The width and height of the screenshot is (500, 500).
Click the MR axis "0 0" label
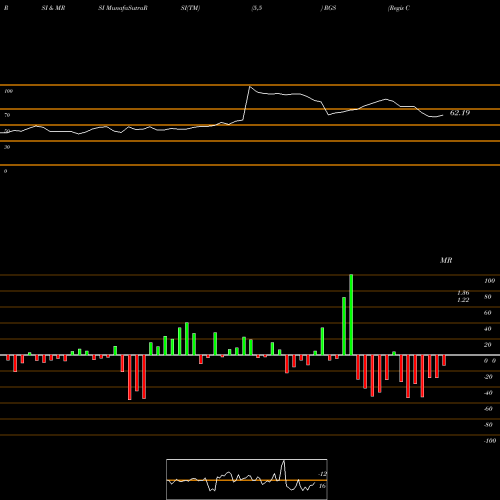point(490,361)
